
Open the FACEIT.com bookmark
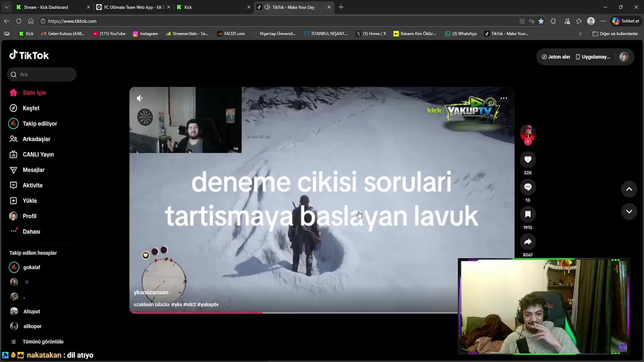pyautogui.click(x=231, y=34)
